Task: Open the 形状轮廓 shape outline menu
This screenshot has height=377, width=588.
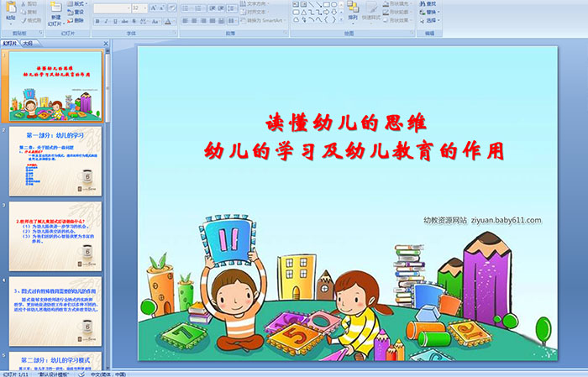Action: (396, 12)
